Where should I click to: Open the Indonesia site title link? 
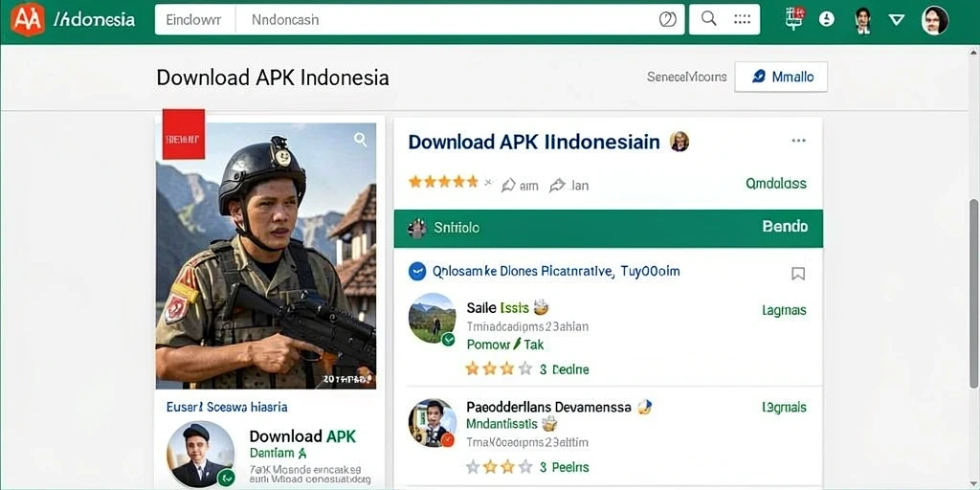[x=95, y=19]
